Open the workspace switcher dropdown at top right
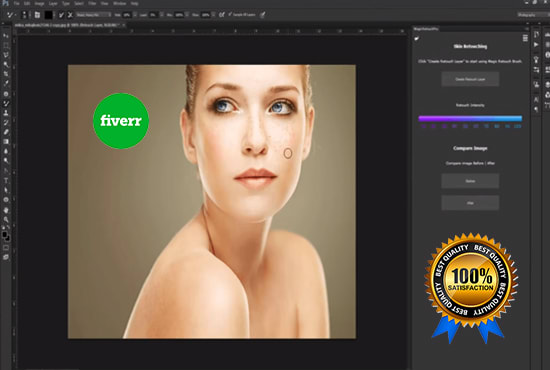This screenshot has height=370, width=550. [533, 15]
